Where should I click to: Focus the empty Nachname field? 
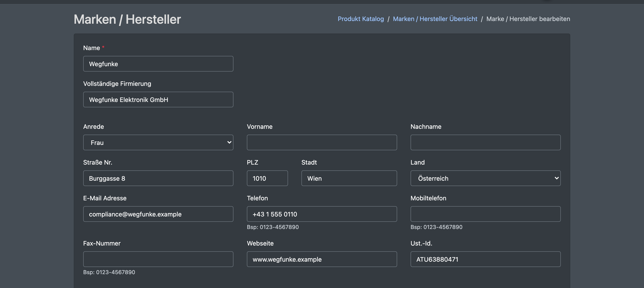(x=485, y=142)
